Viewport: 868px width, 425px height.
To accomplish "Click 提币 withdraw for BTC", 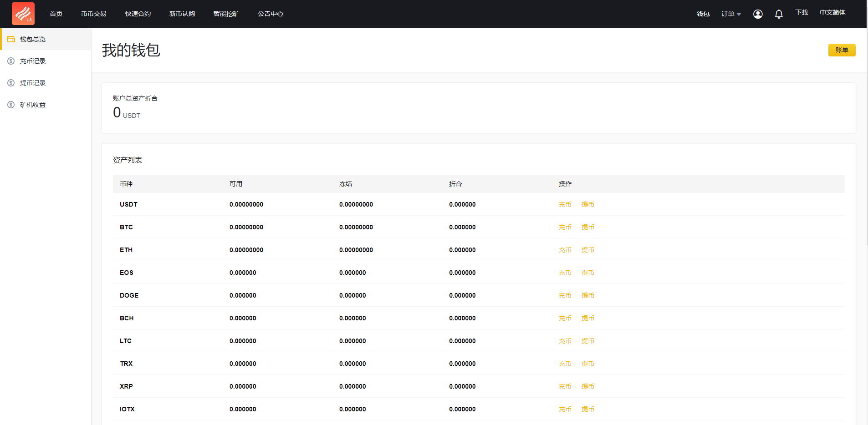I will 587,228.
